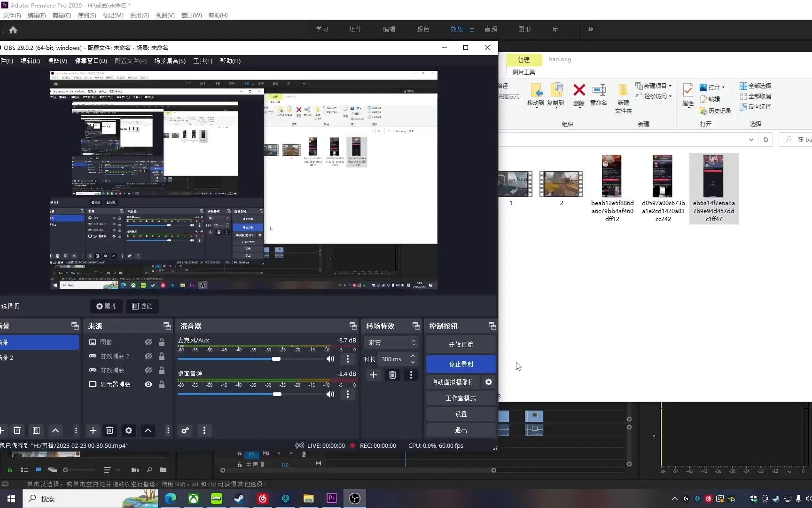812x508 pixels.
Task: Open the mixer advanced audio gear icon
Action: 185,430
